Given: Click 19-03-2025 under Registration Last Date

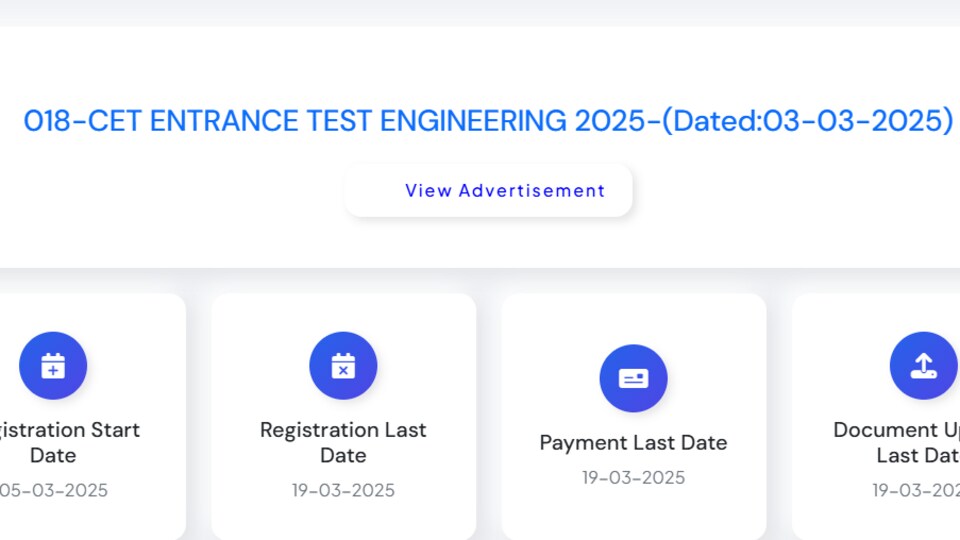Looking at the screenshot, I should 343,490.
